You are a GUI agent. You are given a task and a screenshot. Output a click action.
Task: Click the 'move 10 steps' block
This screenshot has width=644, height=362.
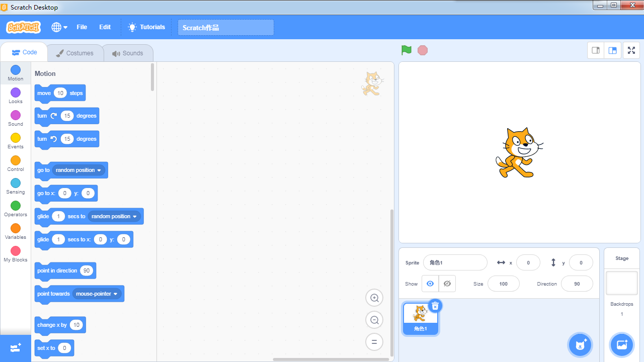60,93
